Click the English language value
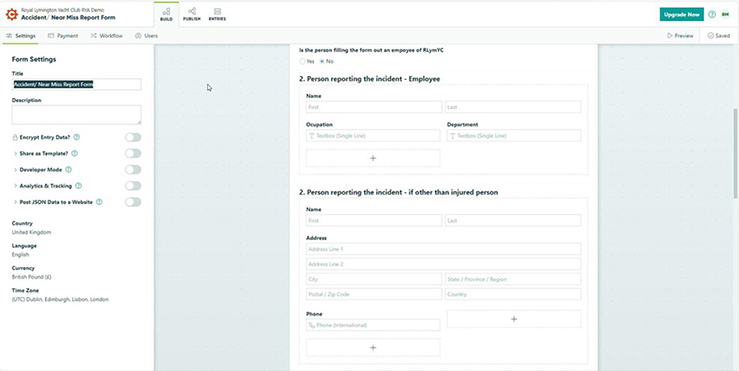 (20, 255)
